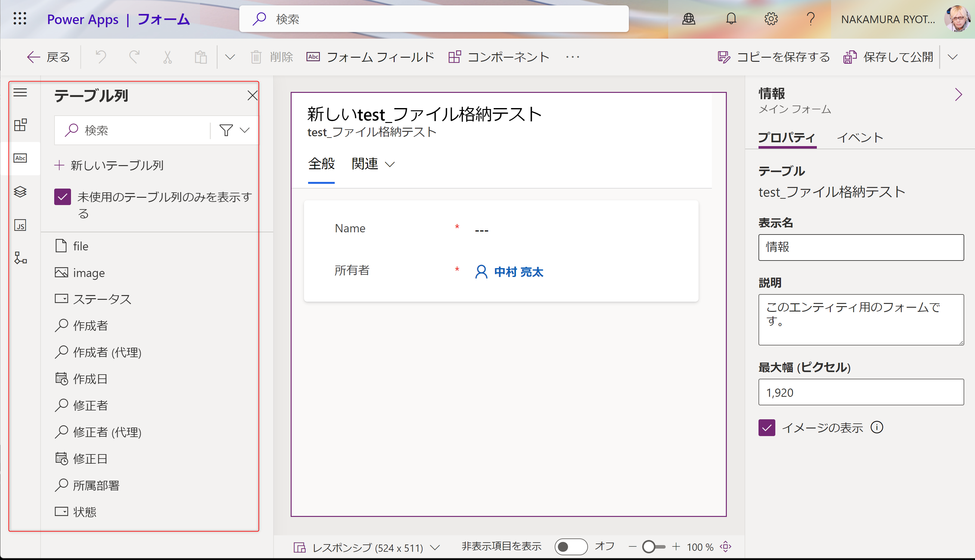
Task: Expand the 保存して公開 dropdown arrow
Action: [952, 57]
